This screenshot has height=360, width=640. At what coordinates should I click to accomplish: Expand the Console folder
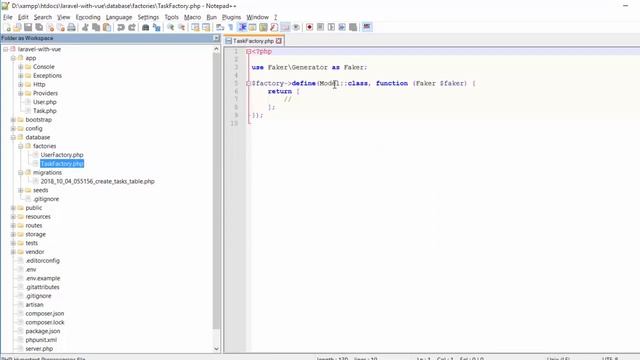pyautogui.click(x=20, y=67)
